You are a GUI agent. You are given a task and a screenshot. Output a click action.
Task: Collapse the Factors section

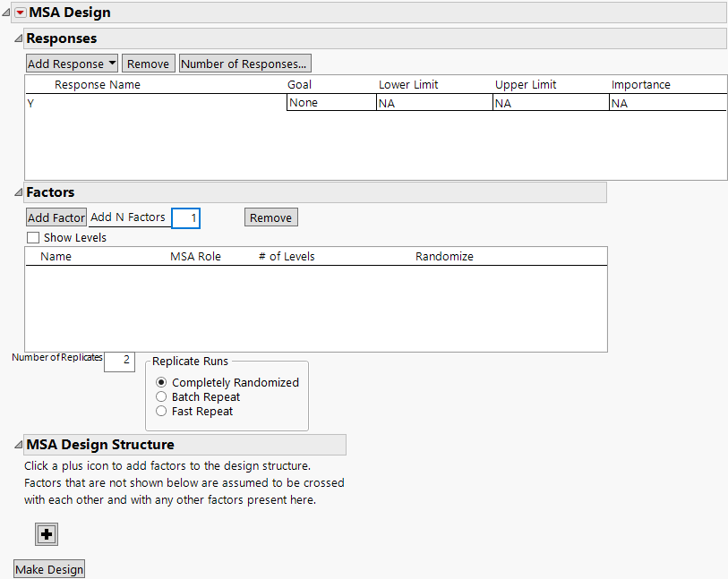[x=19, y=192]
